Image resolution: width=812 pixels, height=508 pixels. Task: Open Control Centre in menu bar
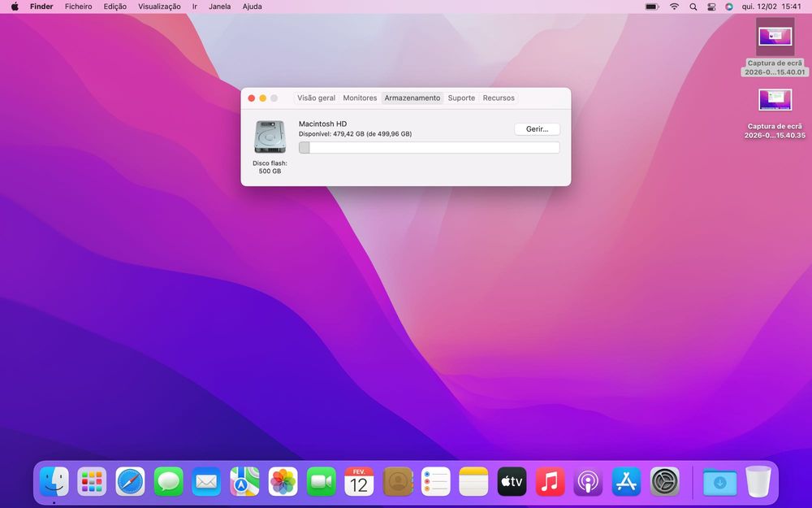pos(711,7)
